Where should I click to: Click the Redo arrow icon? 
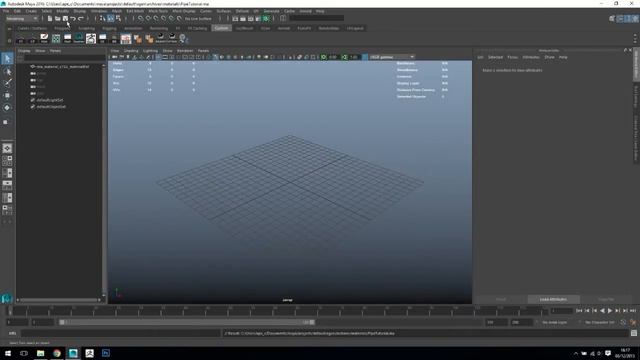click(81, 18)
